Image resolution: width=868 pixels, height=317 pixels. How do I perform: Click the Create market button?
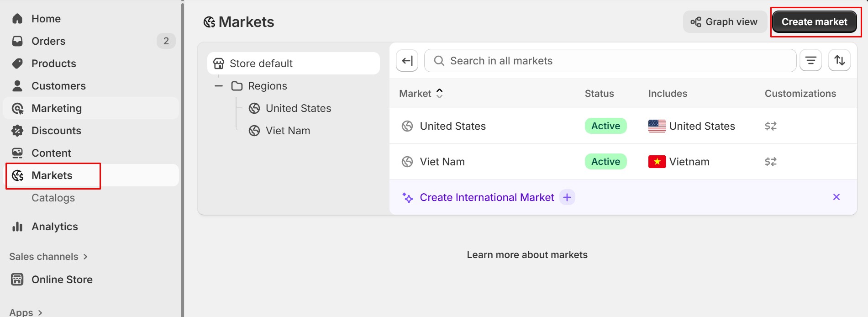point(814,22)
